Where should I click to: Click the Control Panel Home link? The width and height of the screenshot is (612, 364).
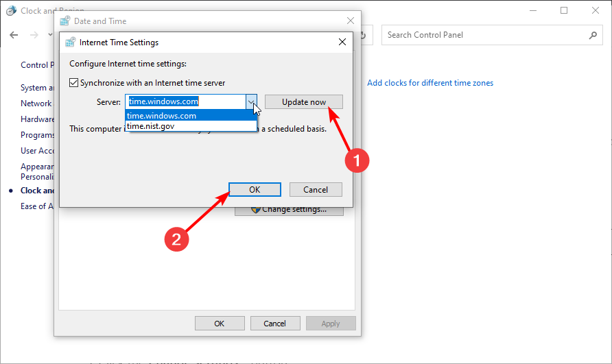[37, 64]
